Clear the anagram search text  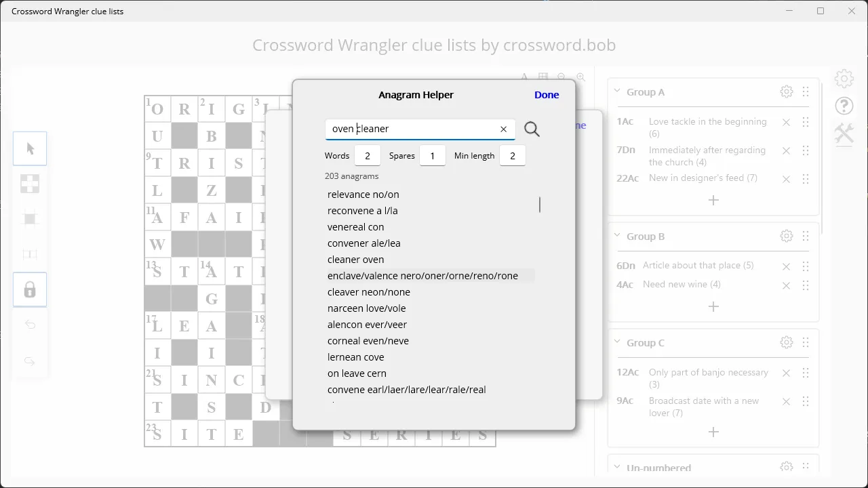(503, 129)
